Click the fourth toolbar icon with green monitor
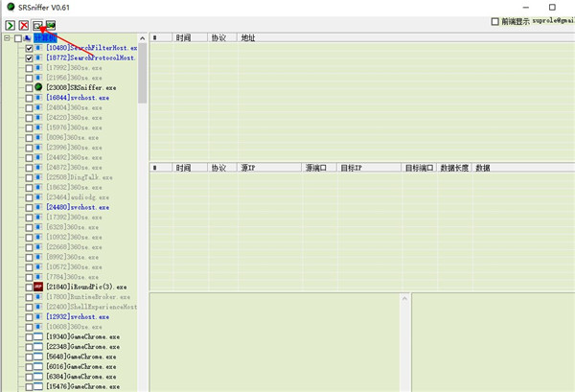 coord(50,23)
